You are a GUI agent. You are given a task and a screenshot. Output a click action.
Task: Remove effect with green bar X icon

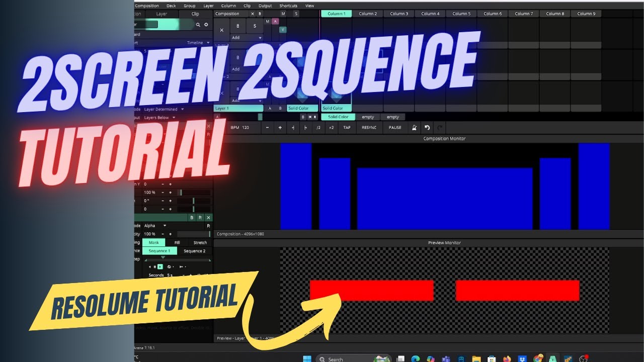[x=208, y=218]
